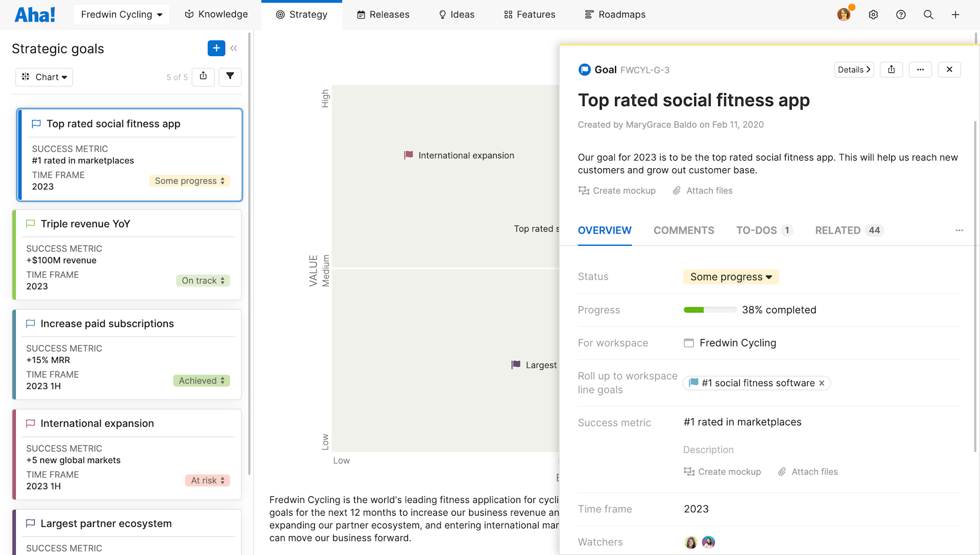
Task: Open filter options for Strategic goals
Action: pos(230,77)
